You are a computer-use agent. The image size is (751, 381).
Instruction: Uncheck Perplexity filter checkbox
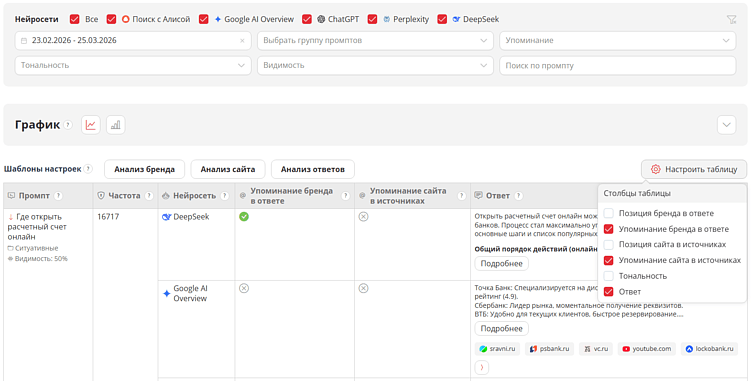(x=372, y=19)
